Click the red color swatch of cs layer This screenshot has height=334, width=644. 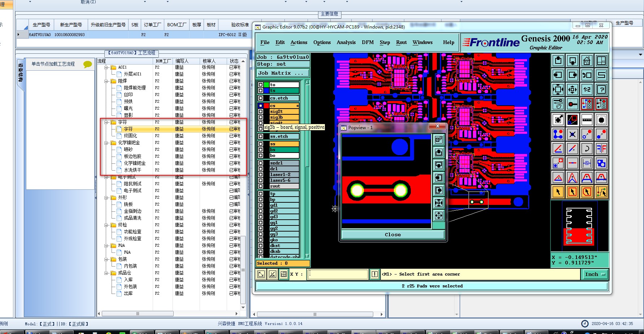pos(266,106)
